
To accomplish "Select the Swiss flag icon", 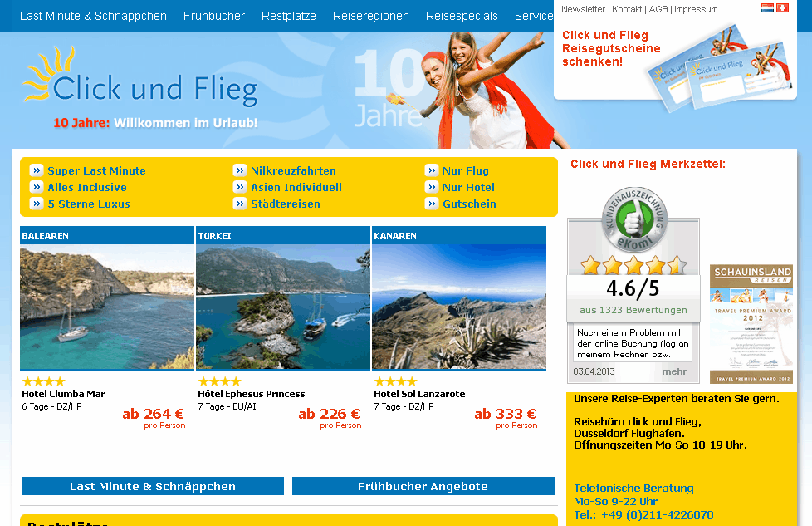I will tap(782, 8).
